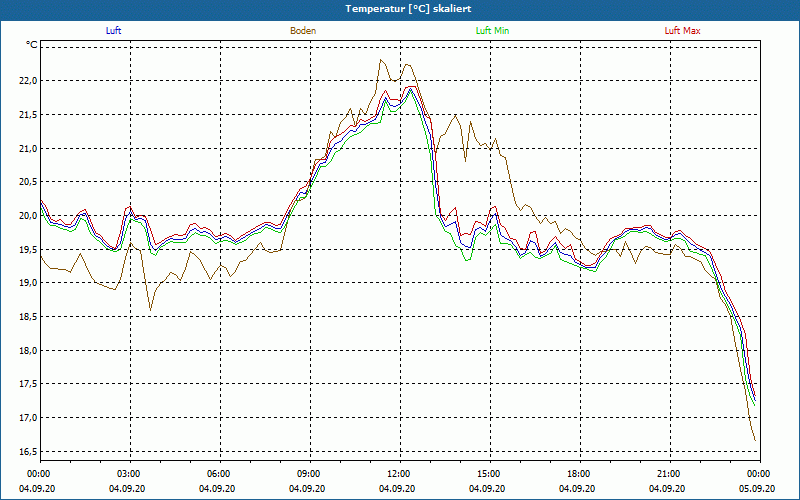Click the 20,0 y-axis value
The height and width of the screenshot is (500, 800).
pyautogui.click(x=29, y=216)
